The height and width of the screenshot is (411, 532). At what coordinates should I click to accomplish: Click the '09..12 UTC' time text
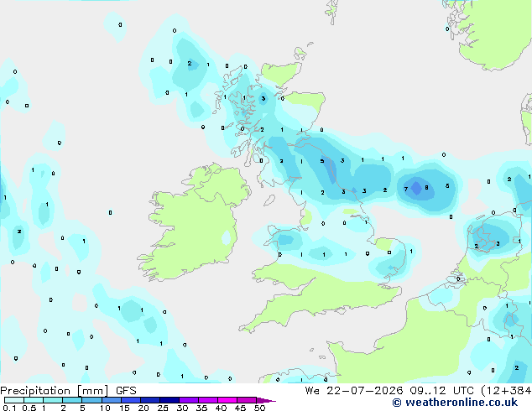(x=441, y=391)
